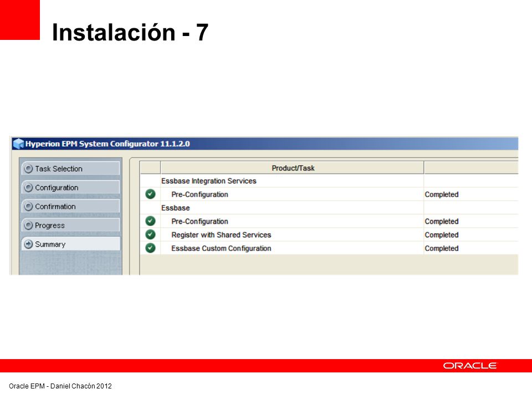Click Completed status for Integration Services Pre-Configuration
Screen dimensions: 532x399
click(x=442, y=195)
